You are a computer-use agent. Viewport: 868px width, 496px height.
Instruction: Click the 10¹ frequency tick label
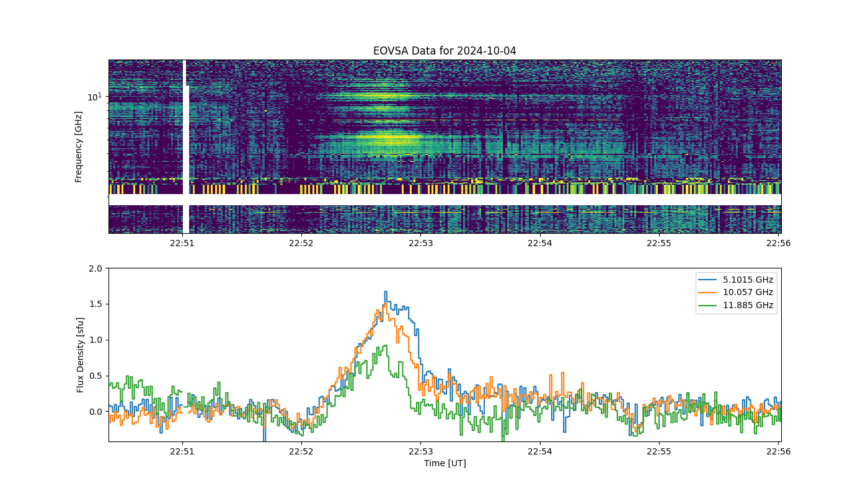tap(94, 97)
